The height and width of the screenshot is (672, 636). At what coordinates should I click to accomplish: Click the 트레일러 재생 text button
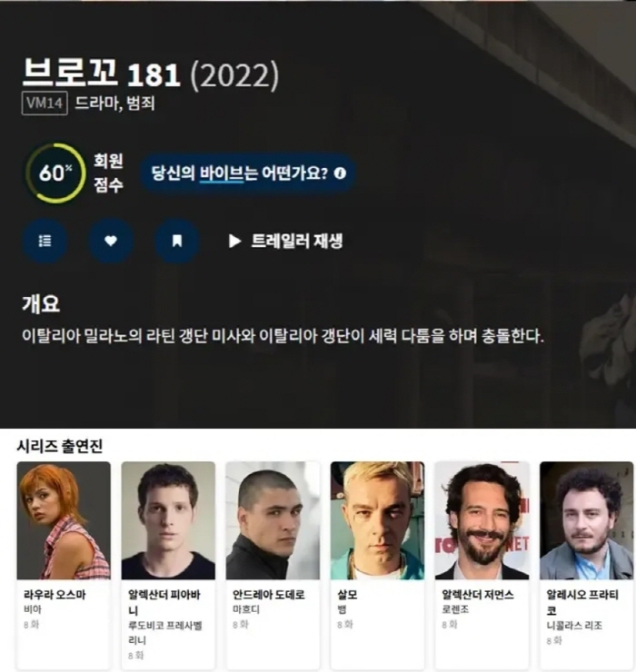297,242
